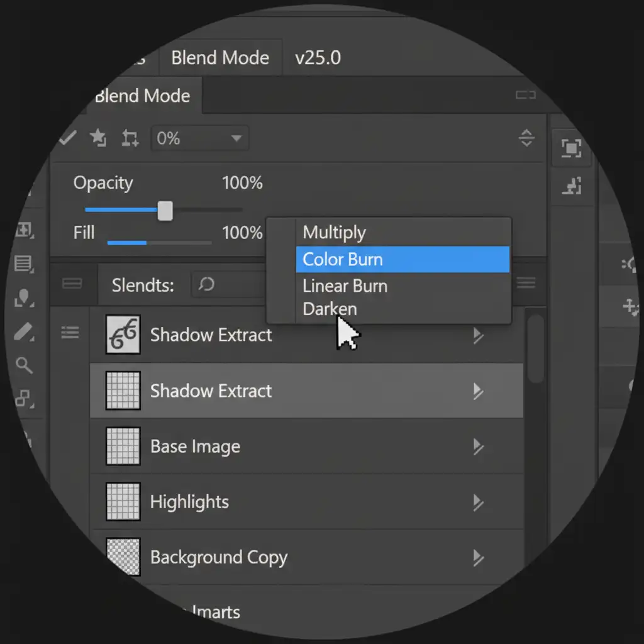
Task: Select the highlighted Shadow Extract grid thumbnail
Action: 123,391
